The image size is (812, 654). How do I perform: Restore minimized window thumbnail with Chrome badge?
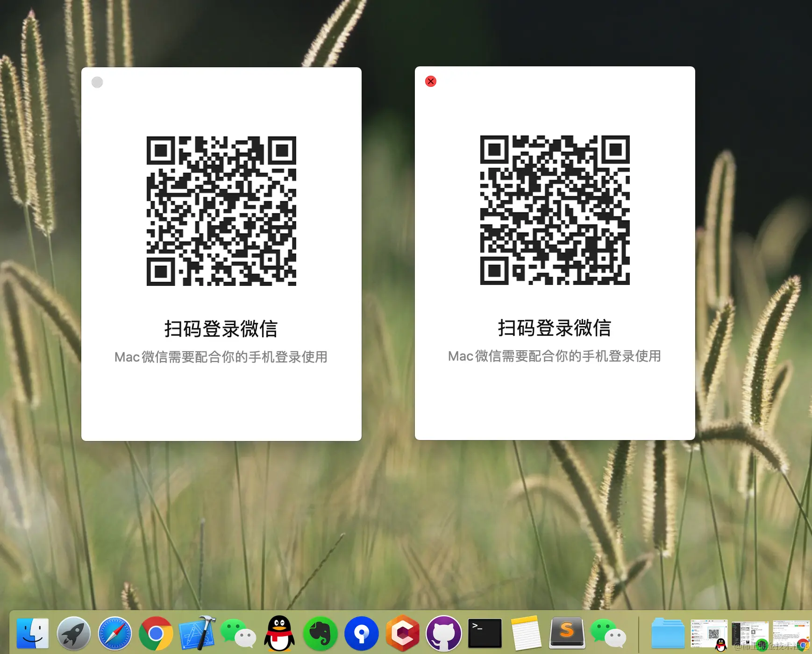coord(791,635)
